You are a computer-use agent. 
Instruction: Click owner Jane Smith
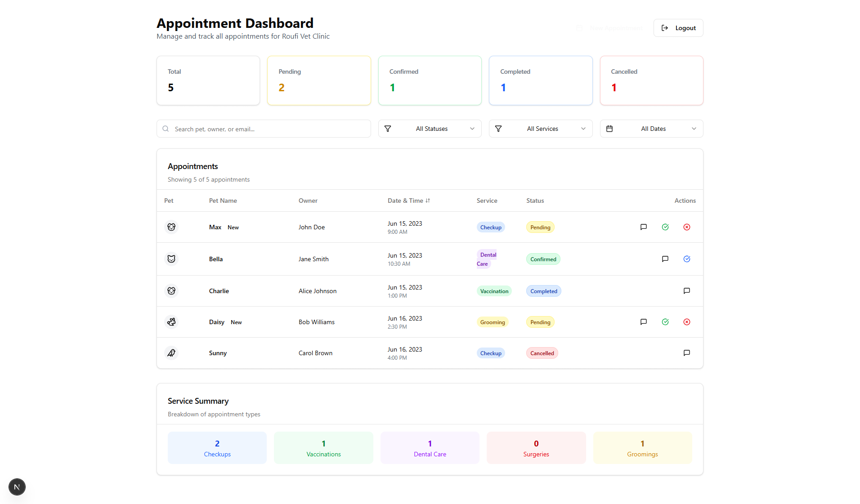[x=314, y=259]
